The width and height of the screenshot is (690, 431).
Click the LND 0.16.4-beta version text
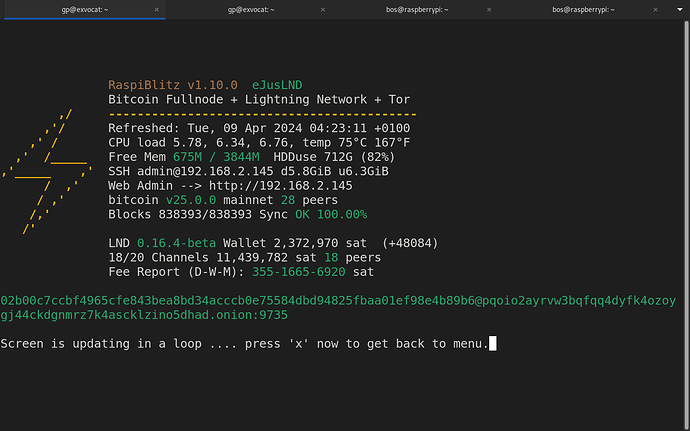[162, 242]
